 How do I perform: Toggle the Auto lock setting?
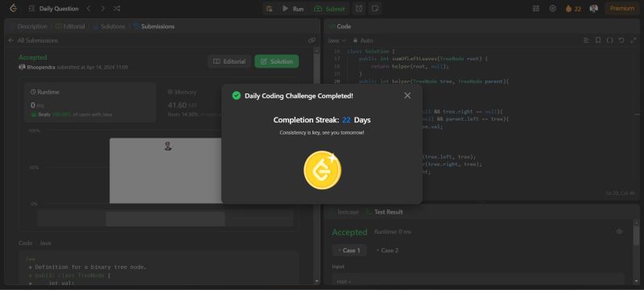tap(363, 40)
